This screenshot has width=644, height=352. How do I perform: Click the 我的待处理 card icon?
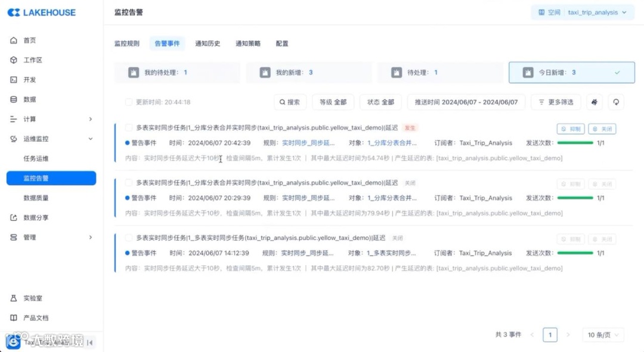point(134,73)
